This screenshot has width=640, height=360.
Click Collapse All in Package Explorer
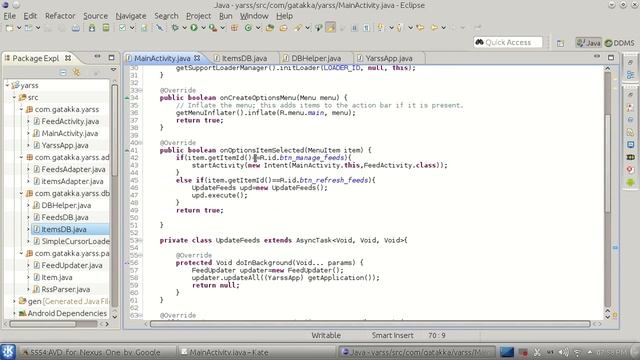(x=63, y=72)
